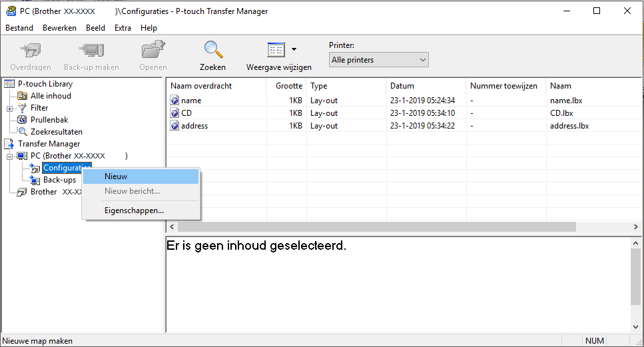The image size is (644, 347).
Task: Choose Nieuw in the context menu
Action: coord(141,176)
